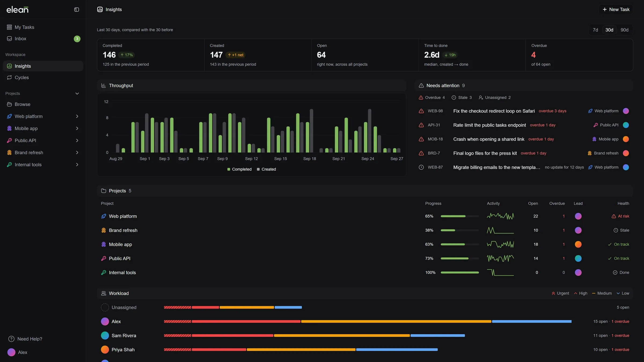
Task: Expand the Public API project chevron
Action: tap(77, 141)
